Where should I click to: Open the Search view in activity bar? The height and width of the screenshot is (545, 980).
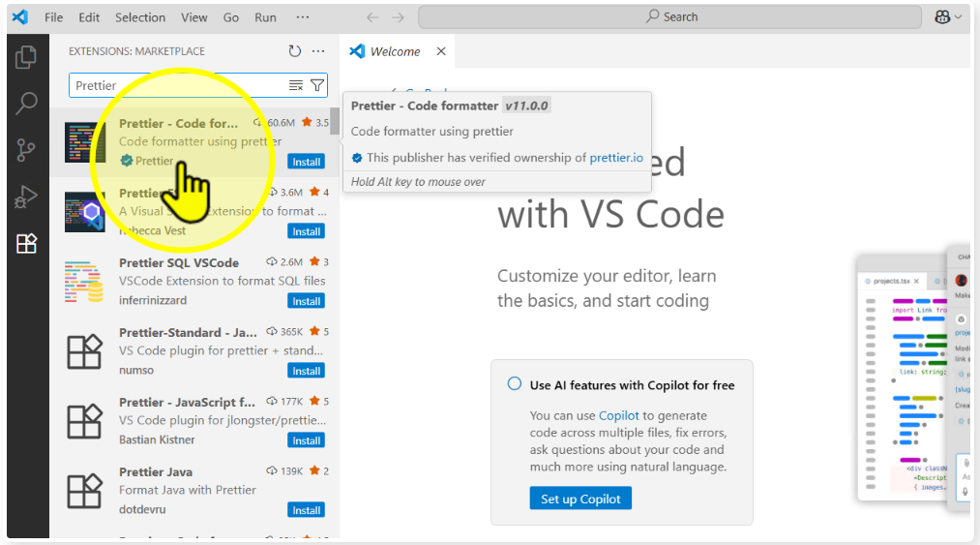[25, 104]
